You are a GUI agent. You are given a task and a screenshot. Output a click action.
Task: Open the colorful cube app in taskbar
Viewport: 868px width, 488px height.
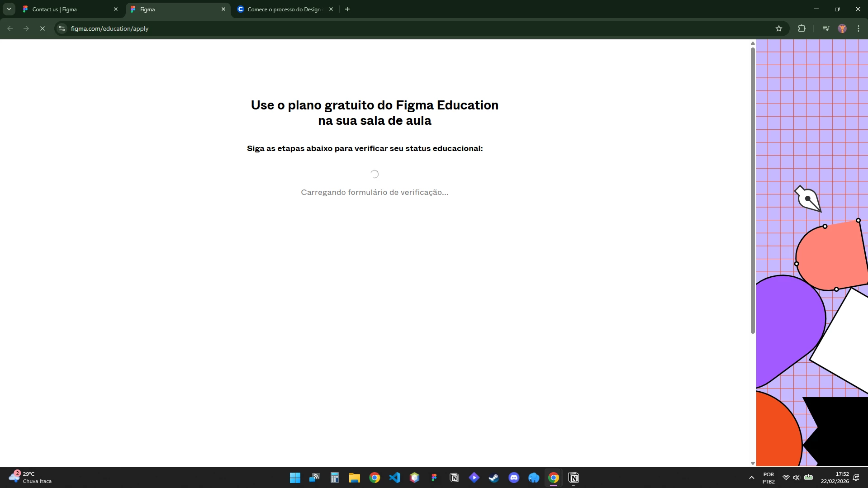click(414, 478)
